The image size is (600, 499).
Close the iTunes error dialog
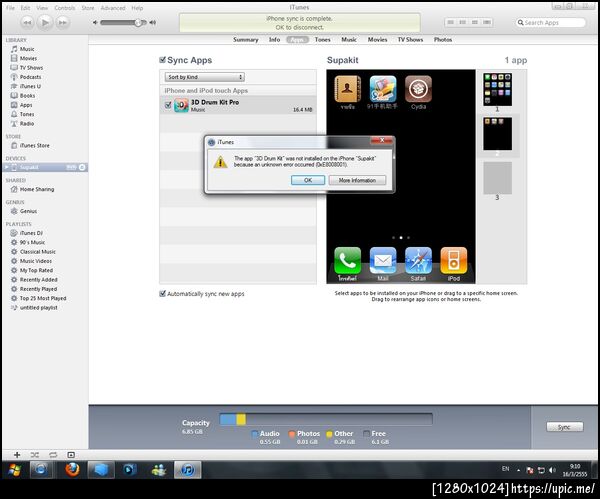click(x=382, y=140)
